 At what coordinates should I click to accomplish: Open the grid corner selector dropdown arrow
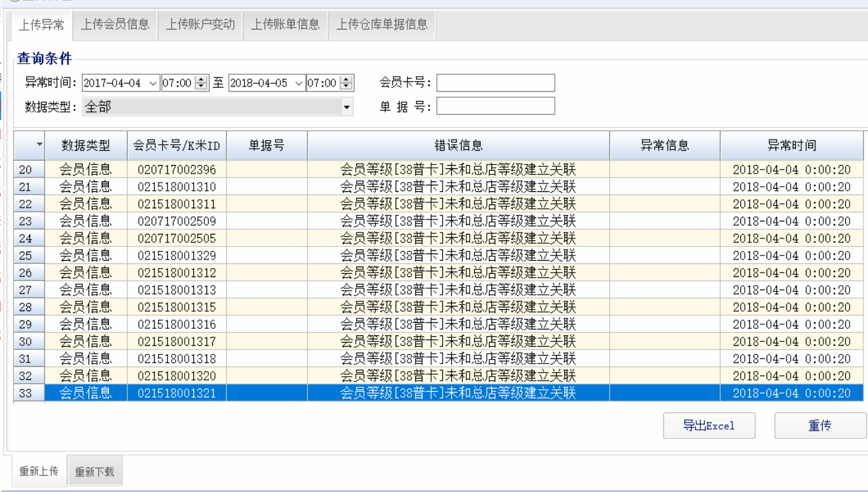(39, 145)
